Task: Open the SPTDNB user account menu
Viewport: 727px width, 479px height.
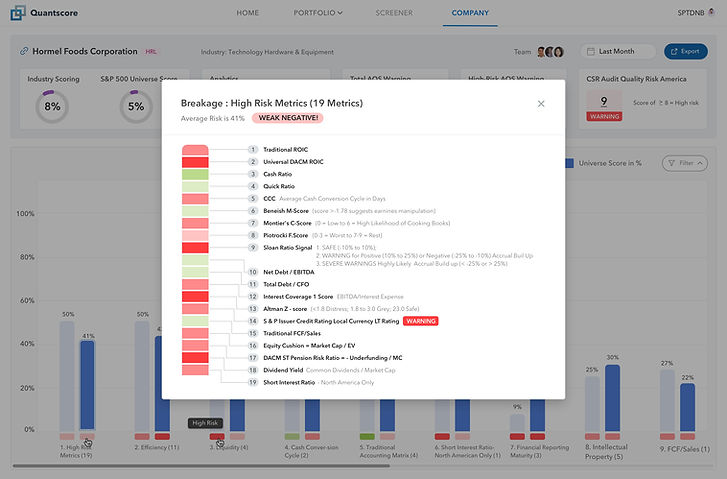Action: pos(695,13)
